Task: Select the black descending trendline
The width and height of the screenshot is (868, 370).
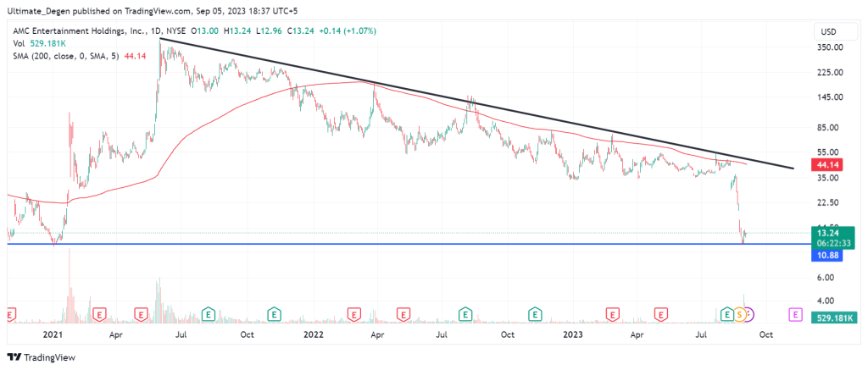Action: pyautogui.click(x=476, y=103)
